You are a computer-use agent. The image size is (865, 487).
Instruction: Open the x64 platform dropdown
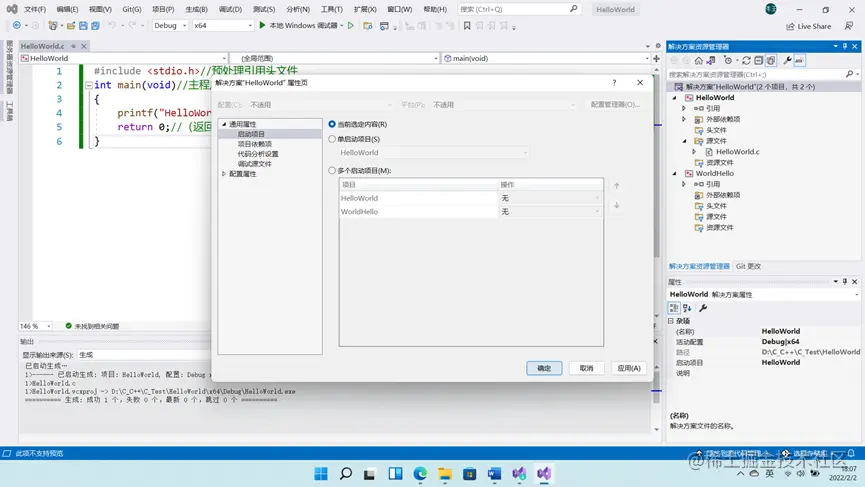[x=222, y=25]
